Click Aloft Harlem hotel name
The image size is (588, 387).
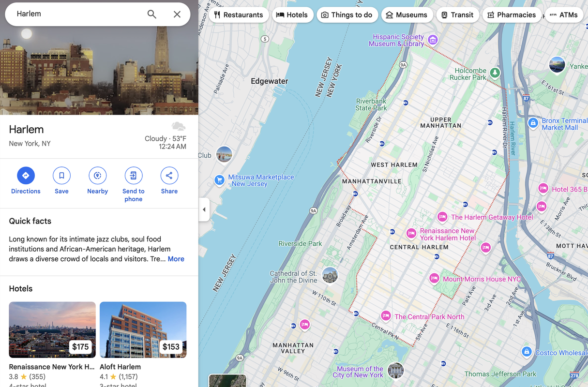(x=120, y=367)
